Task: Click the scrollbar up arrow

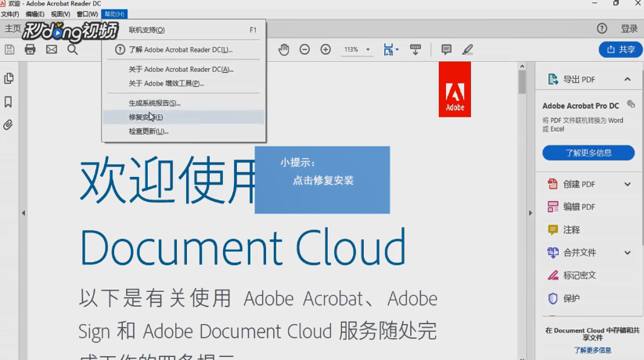Action: 522,67
